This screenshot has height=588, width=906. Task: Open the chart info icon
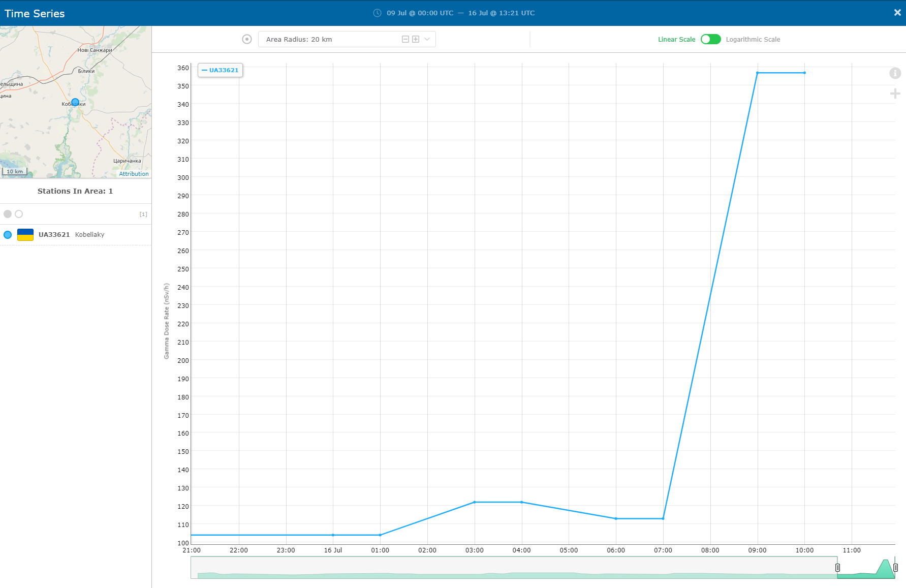[x=895, y=73]
